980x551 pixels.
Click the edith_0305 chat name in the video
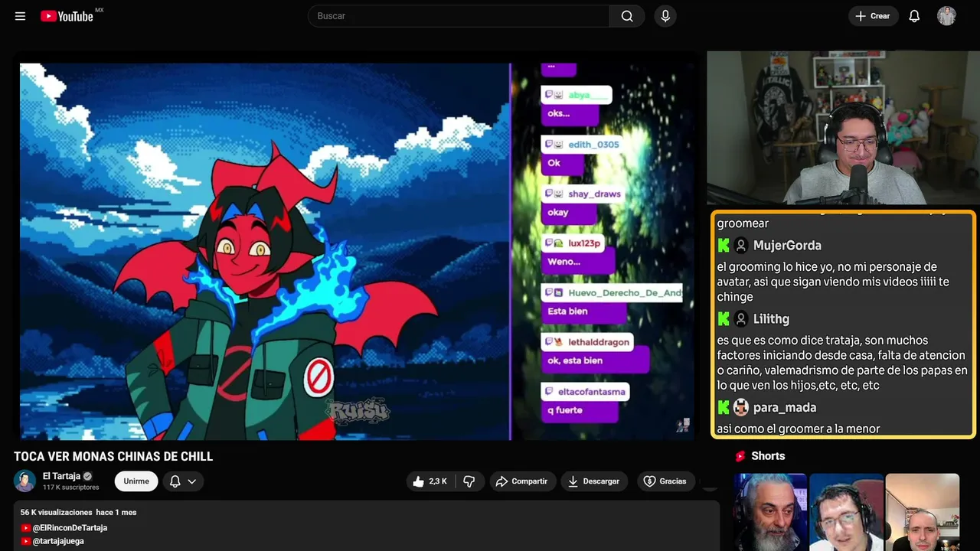[x=593, y=145]
